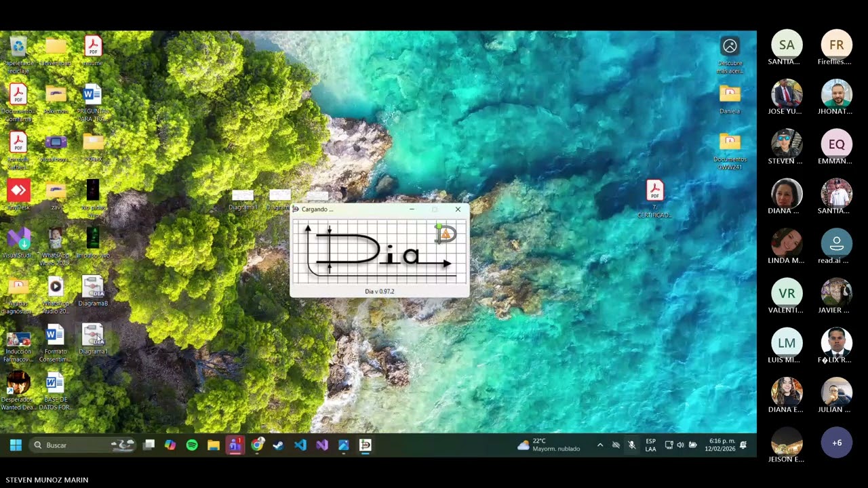Click the Descubre más acerca desktop icon
The image size is (868, 488).
coord(730,56)
